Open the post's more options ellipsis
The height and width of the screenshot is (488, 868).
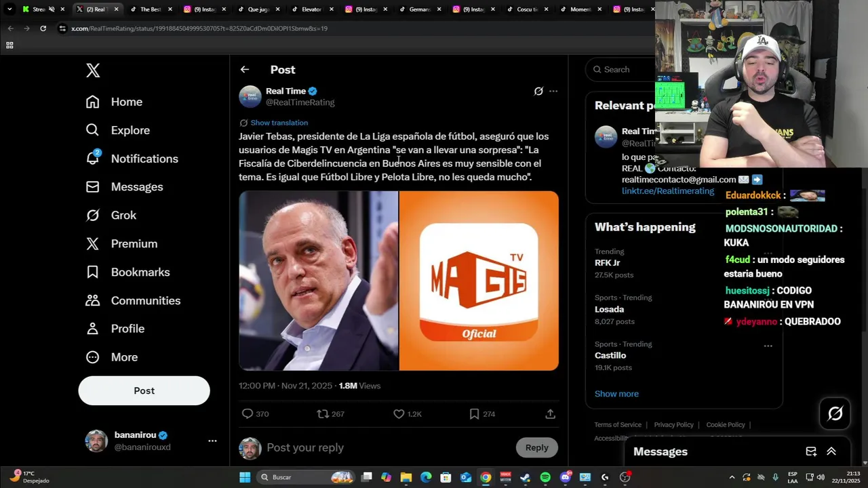[x=553, y=91]
